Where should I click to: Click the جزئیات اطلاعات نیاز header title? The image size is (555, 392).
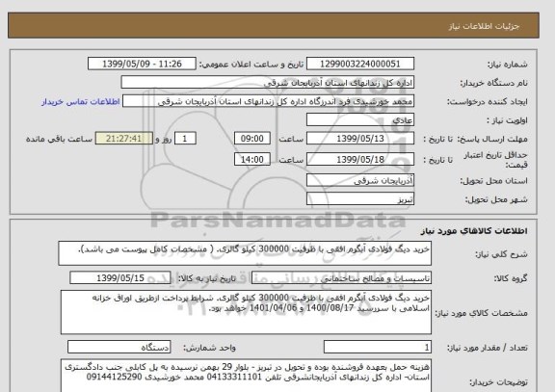[x=484, y=27]
